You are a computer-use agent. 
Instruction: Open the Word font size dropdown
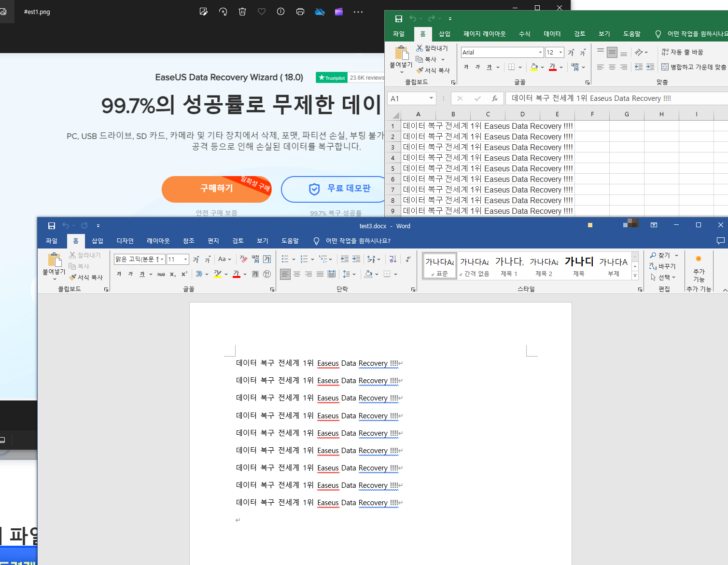tap(185, 259)
